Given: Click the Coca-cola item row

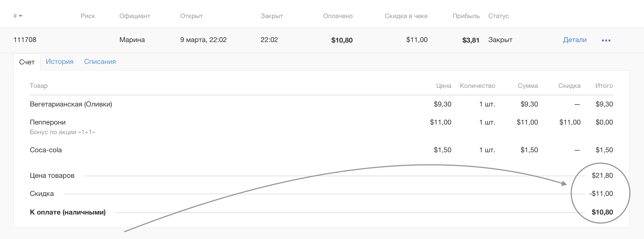Looking at the screenshot, I should click(x=46, y=150).
